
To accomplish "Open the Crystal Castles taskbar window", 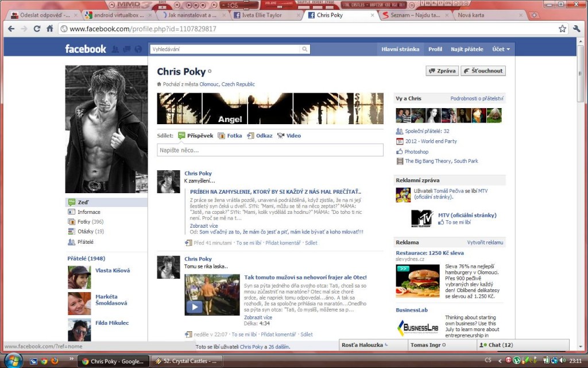I will tap(187, 361).
